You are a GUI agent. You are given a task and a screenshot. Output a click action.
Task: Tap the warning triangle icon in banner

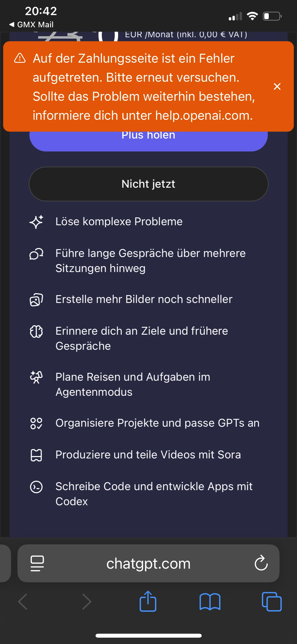tap(20, 58)
